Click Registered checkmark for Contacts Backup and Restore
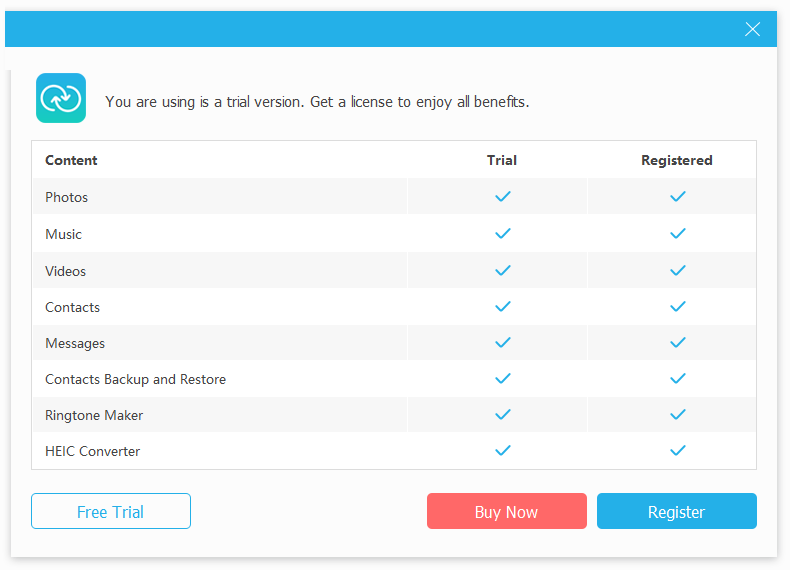 click(x=677, y=379)
